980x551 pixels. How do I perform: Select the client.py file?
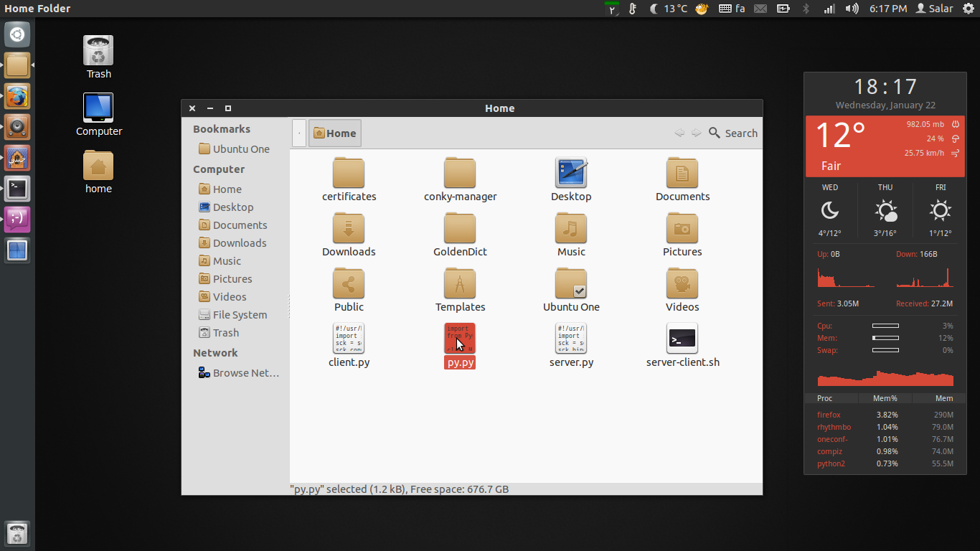coord(349,339)
